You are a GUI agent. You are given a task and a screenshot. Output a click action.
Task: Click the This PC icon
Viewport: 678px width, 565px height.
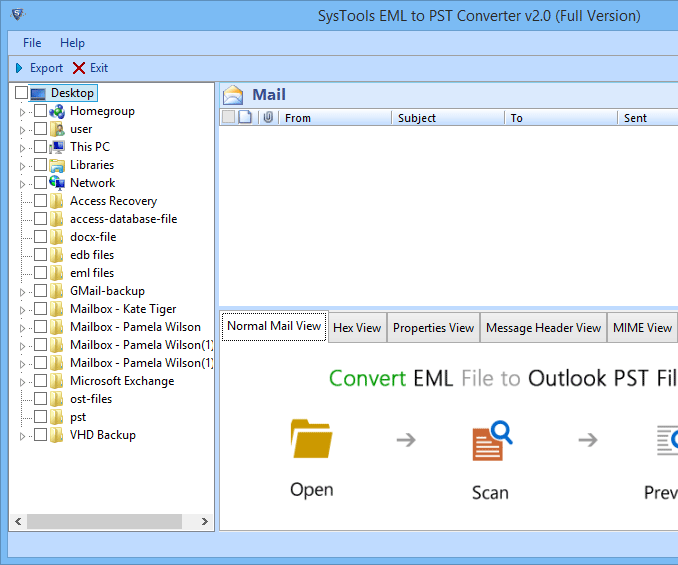tap(57, 147)
